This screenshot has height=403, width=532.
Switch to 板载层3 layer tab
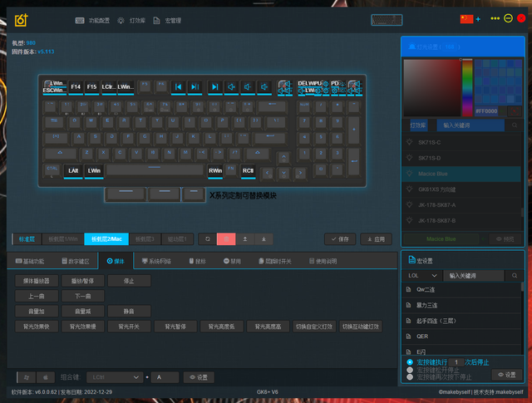145,239
